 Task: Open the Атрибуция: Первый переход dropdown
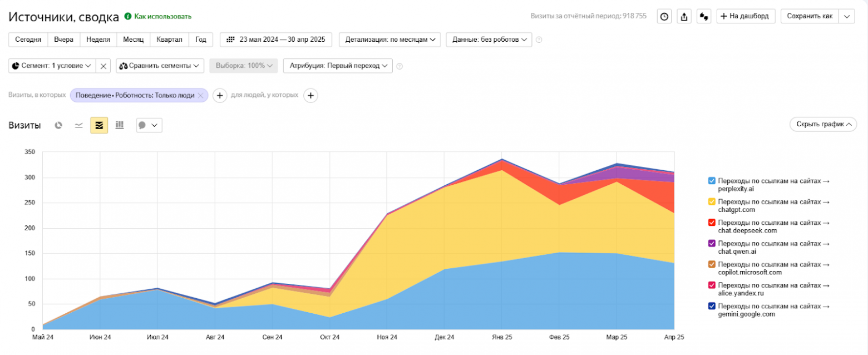pos(338,66)
